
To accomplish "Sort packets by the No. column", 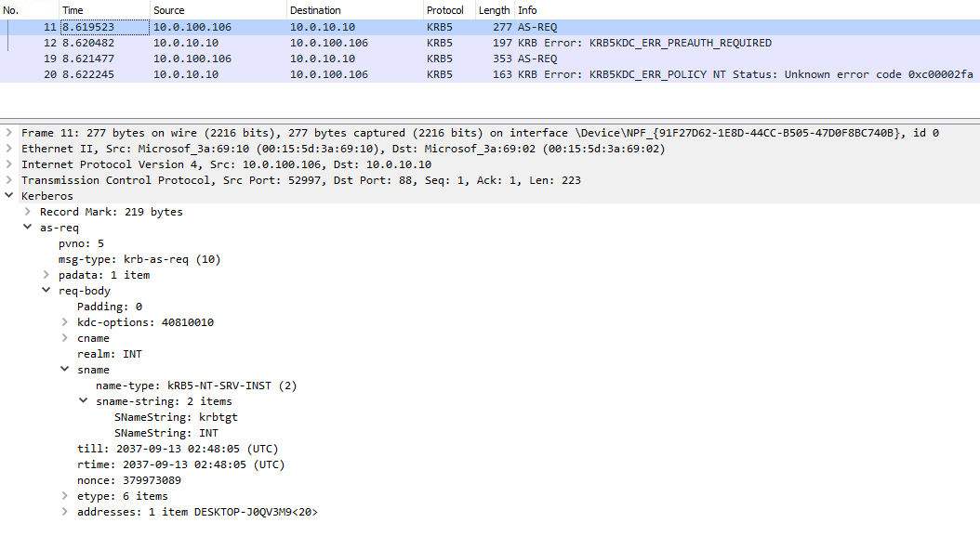I will (x=30, y=10).
